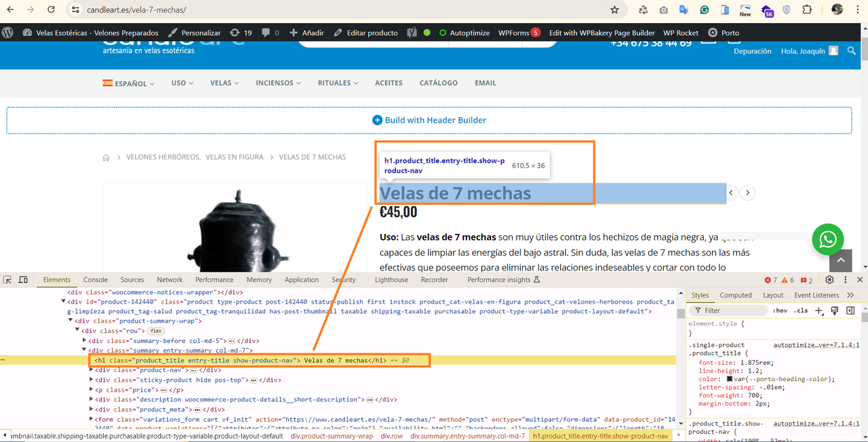Open the Lighthouse tab
The image size is (868, 442).
point(392,279)
